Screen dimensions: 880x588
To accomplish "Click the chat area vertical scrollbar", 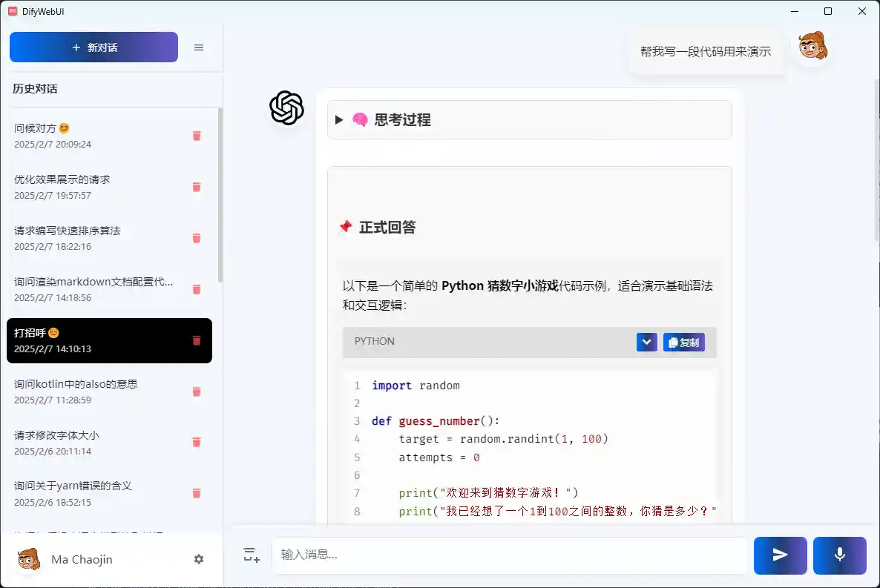I will point(876,160).
